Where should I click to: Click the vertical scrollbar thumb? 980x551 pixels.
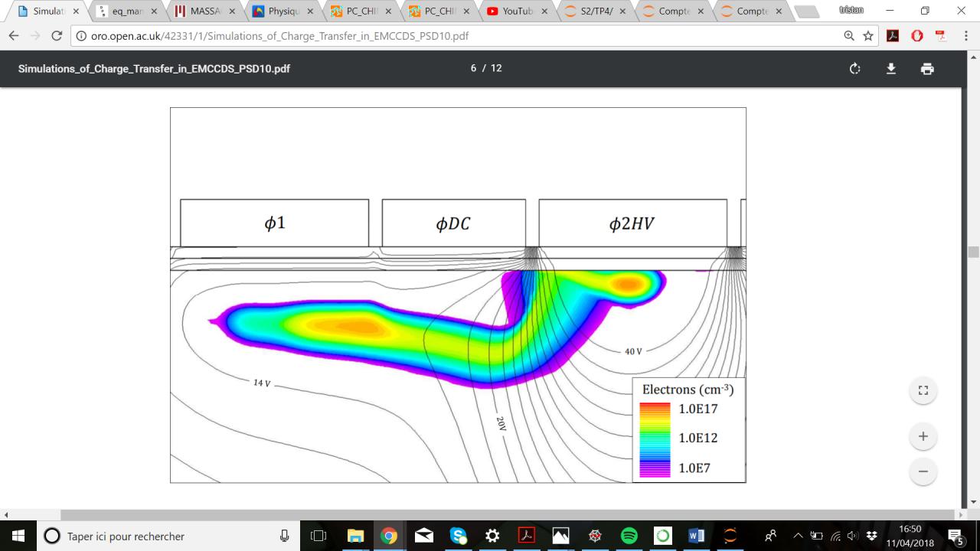(974, 252)
